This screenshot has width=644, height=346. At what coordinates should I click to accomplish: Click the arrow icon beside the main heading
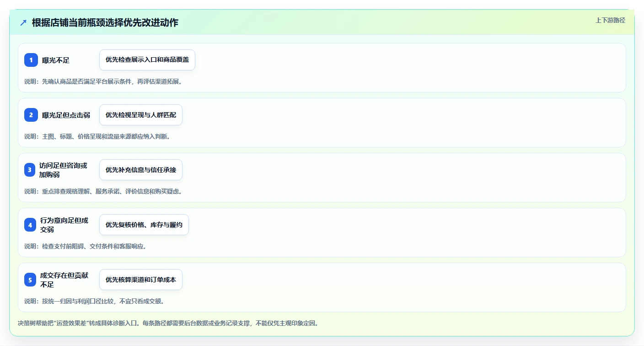[23, 23]
